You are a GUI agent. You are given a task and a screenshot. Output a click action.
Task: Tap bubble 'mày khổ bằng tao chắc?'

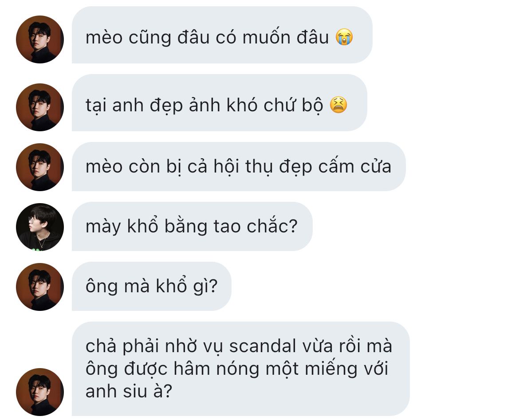(192, 226)
